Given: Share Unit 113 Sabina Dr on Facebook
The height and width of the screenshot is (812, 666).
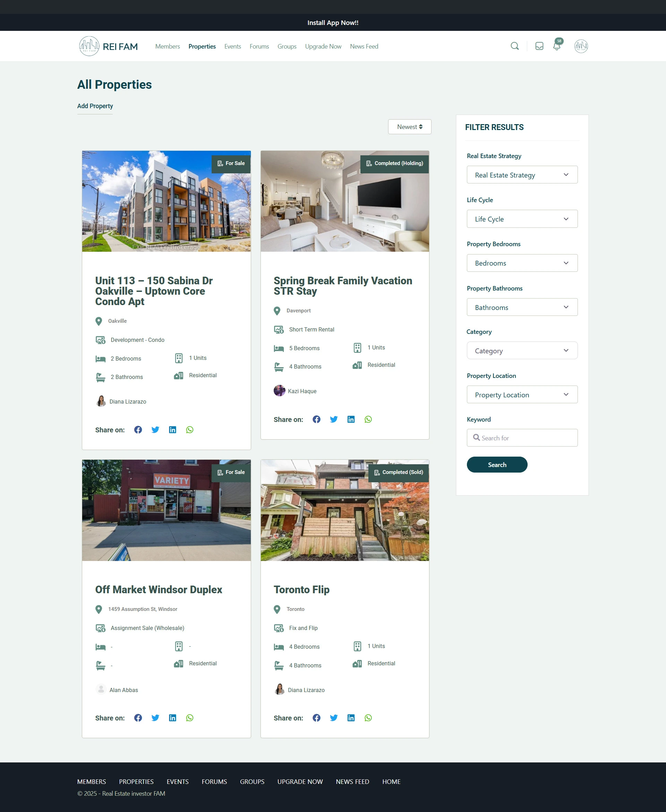Looking at the screenshot, I should pyautogui.click(x=138, y=430).
